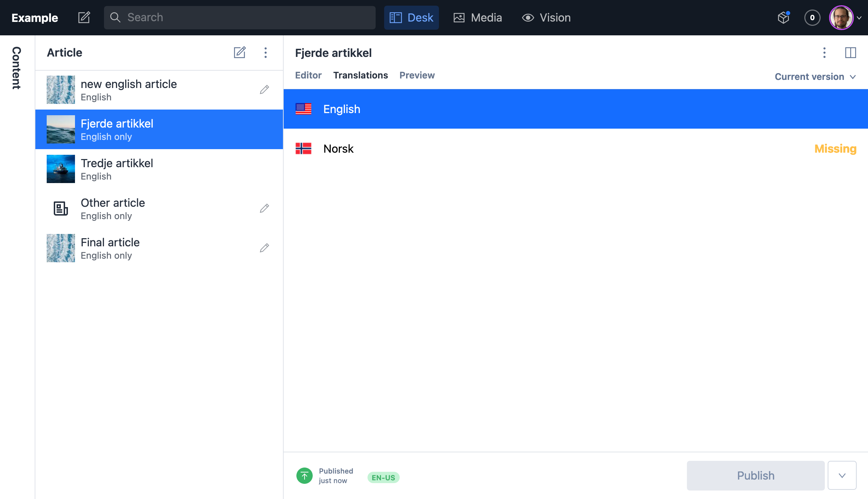Image resolution: width=868 pixels, height=499 pixels.
Task: Switch to the Editor tab
Action: [308, 75]
